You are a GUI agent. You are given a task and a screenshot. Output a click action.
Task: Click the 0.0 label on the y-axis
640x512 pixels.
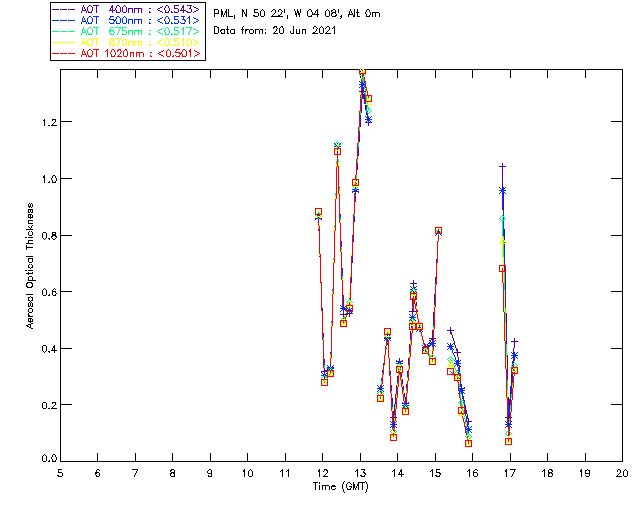click(49, 459)
